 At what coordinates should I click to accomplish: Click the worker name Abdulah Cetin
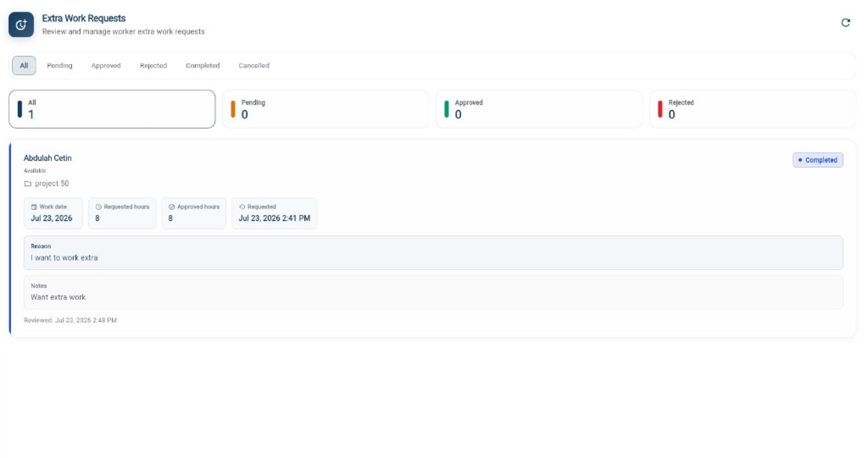[x=48, y=158]
